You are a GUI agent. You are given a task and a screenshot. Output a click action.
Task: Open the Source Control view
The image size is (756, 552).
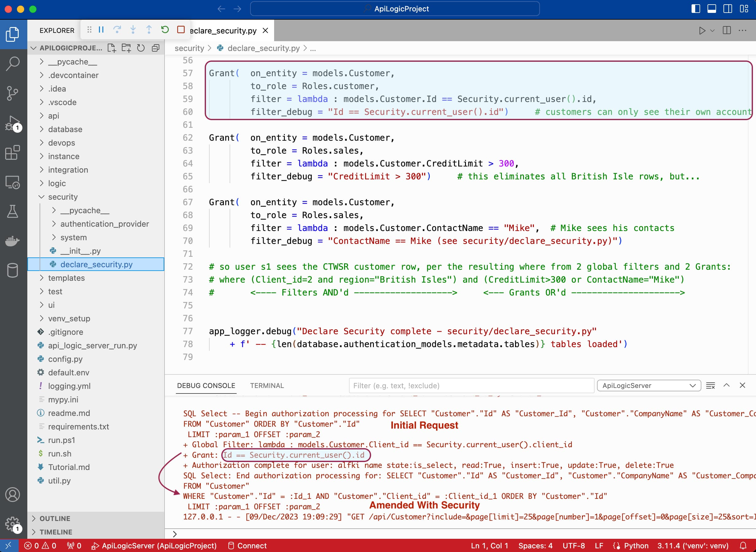click(x=13, y=93)
